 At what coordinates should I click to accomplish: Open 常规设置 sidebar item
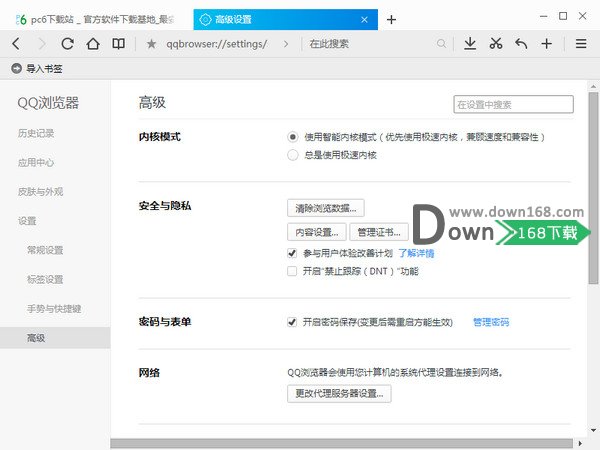tap(45, 250)
